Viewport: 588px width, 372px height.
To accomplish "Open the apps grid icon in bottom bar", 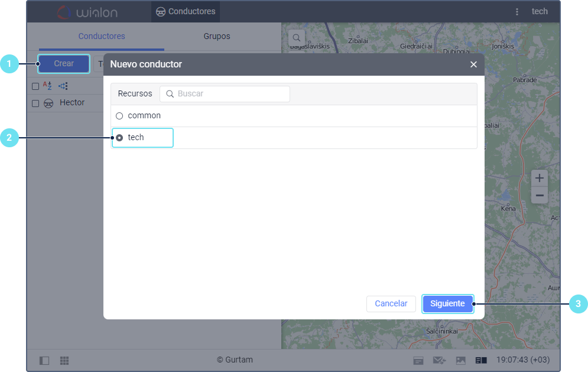I will [64, 361].
